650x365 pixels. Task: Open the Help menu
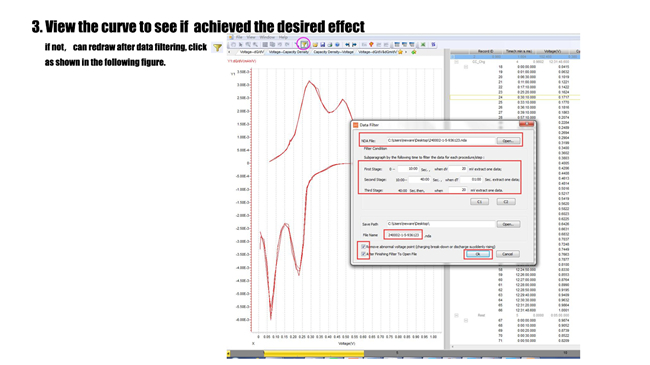283,37
